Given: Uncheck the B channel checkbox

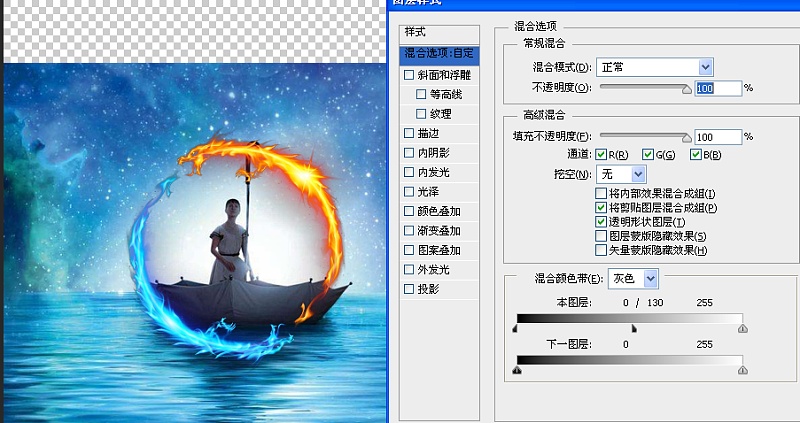Looking at the screenshot, I should pos(695,155).
